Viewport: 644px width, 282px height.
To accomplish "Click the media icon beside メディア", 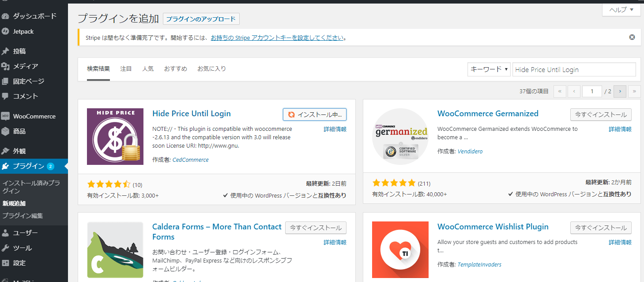I will 5,66.
